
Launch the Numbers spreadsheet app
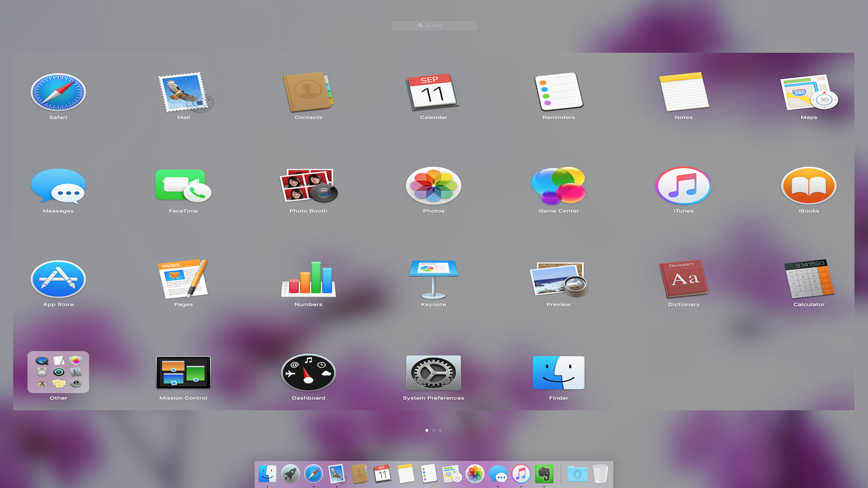[x=308, y=279]
